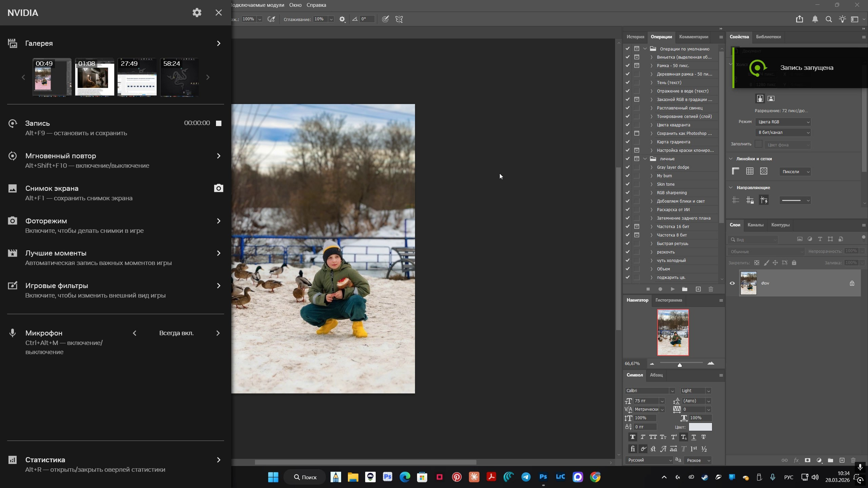Open the Режим Цвета RGB dropdown

coord(783,122)
